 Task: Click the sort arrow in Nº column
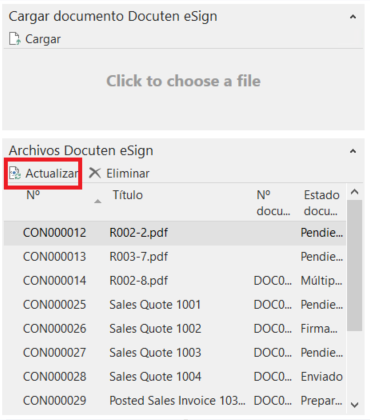[98, 201]
